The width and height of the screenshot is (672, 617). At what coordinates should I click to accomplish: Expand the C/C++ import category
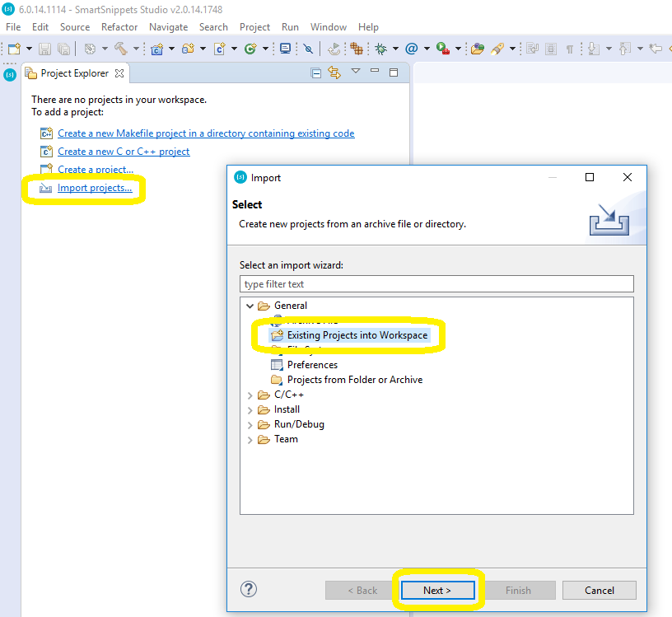click(250, 395)
